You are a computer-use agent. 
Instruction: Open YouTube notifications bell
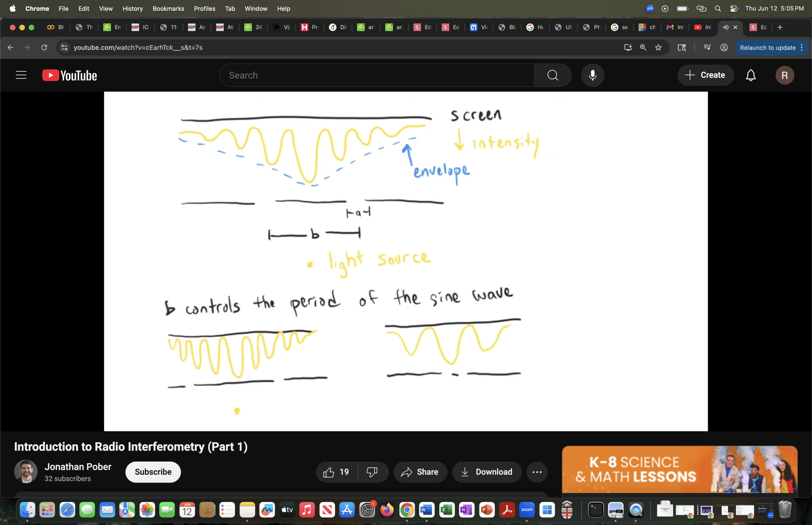(751, 75)
